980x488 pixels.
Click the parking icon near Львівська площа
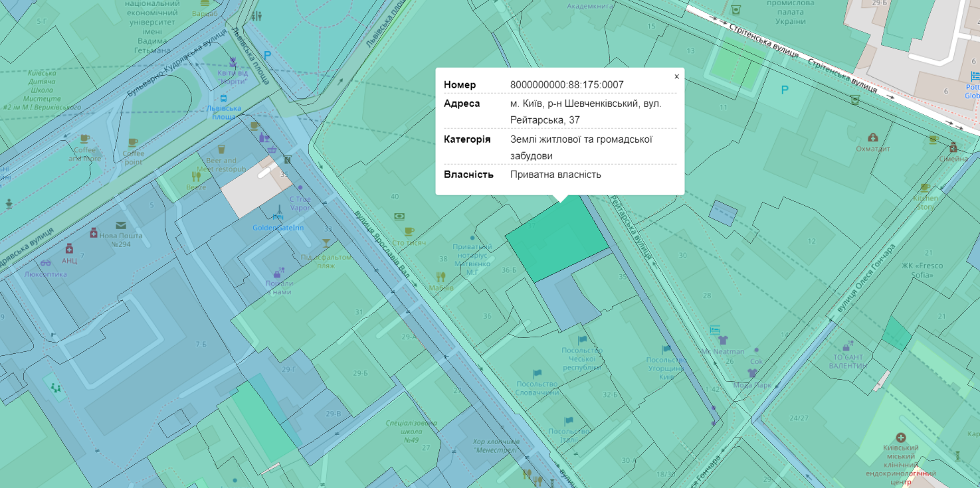[268, 56]
